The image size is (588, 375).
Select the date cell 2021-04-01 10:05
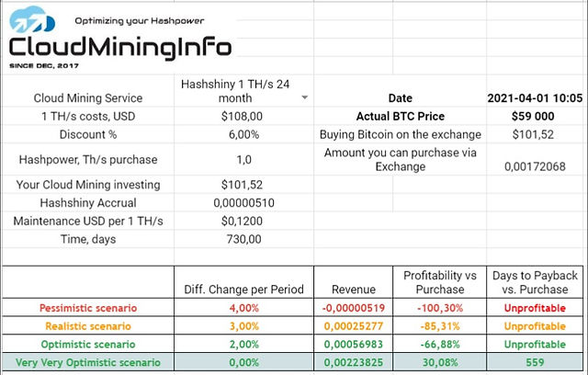(x=533, y=98)
